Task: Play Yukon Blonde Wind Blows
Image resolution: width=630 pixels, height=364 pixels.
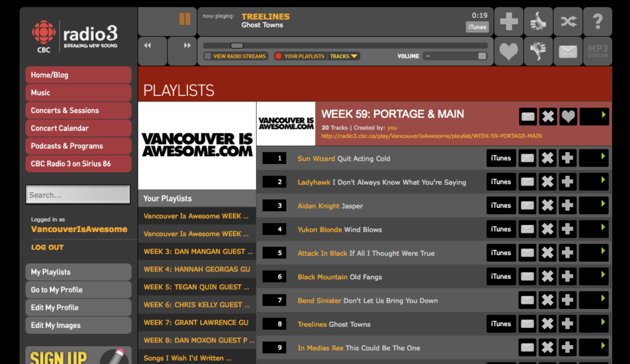Action: [x=593, y=230]
